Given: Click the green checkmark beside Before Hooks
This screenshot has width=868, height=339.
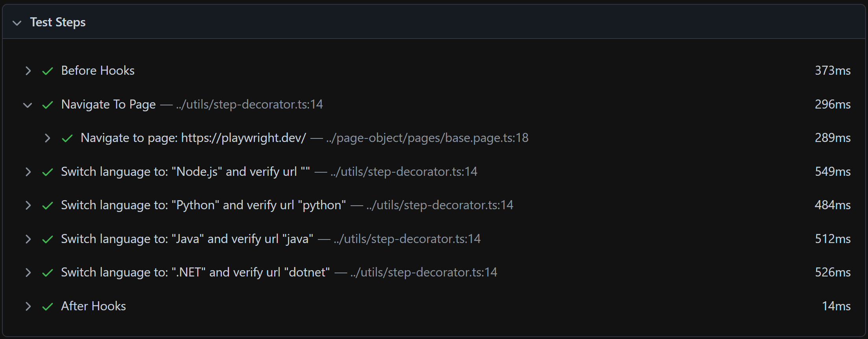Looking at the screenshot, I should pyautogui.click(x=48, y=71).
